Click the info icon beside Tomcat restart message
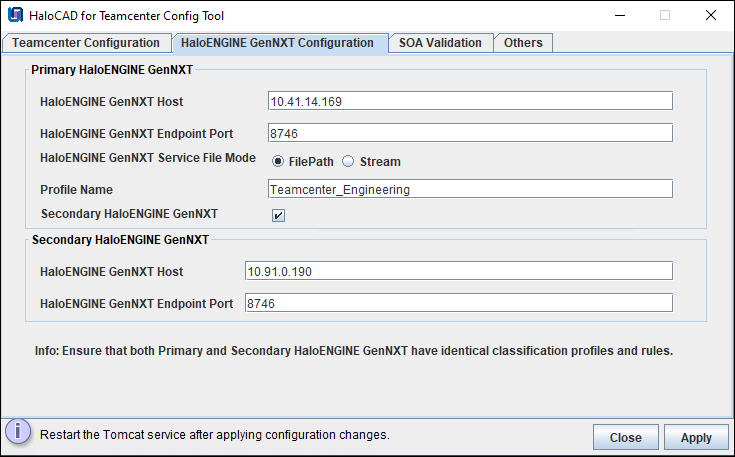 click(x=18, y=431)
